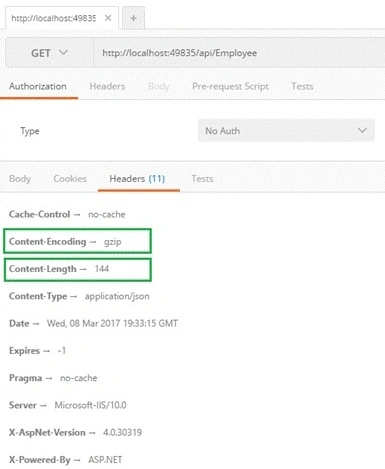Click the ASP.NET value
Viewport: 385px width, 469px height.
click(105, 460)
